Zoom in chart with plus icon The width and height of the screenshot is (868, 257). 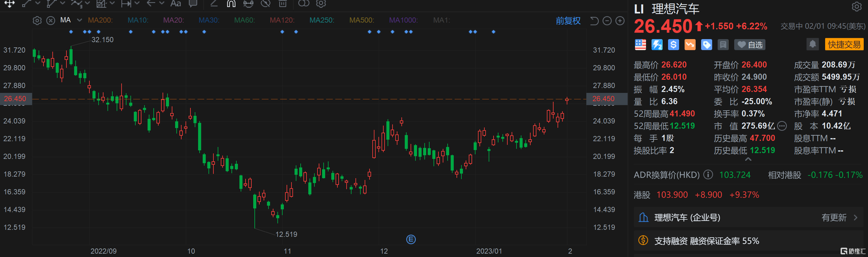(x=620, y=21)
